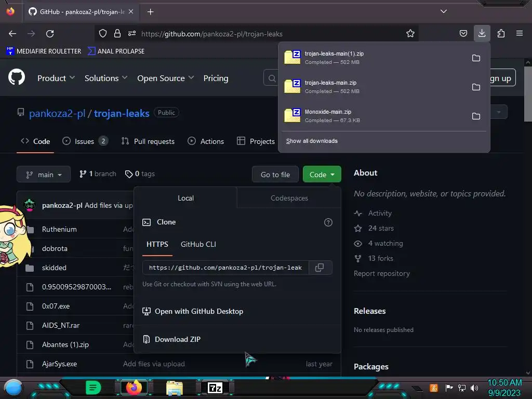
Task: Switch to the Projects tab
Action: [x=256, y=141]
